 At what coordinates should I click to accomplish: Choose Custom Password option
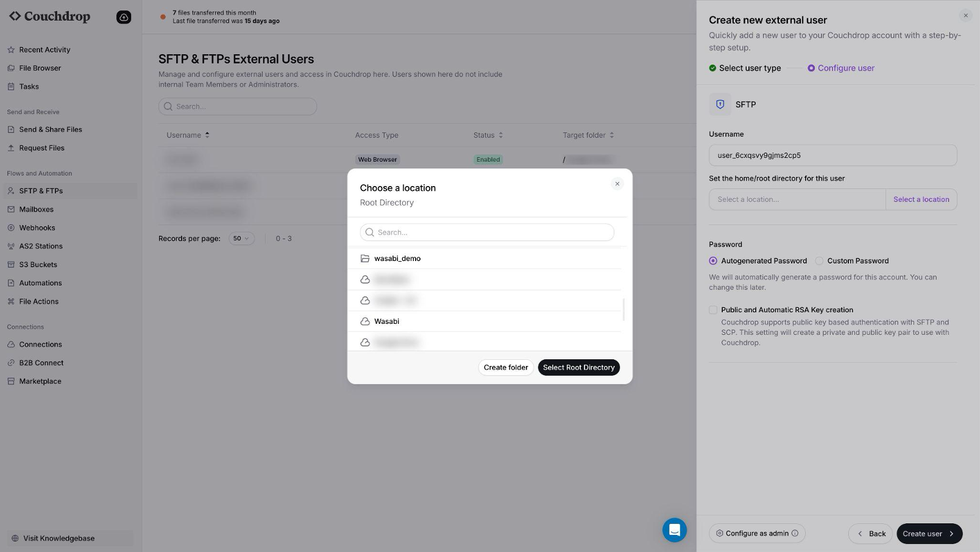pos(819,261)
